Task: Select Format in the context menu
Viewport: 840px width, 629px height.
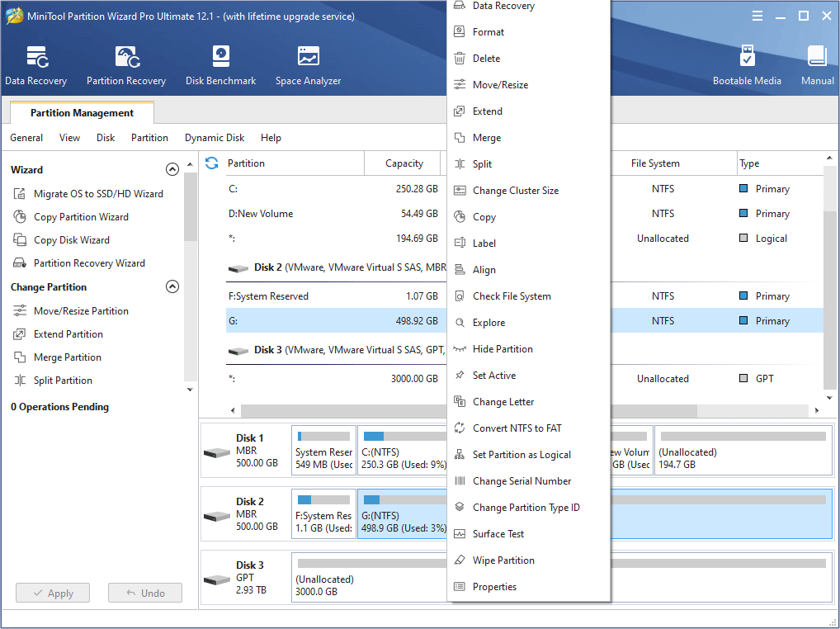Action: click(x=528, y=31)
